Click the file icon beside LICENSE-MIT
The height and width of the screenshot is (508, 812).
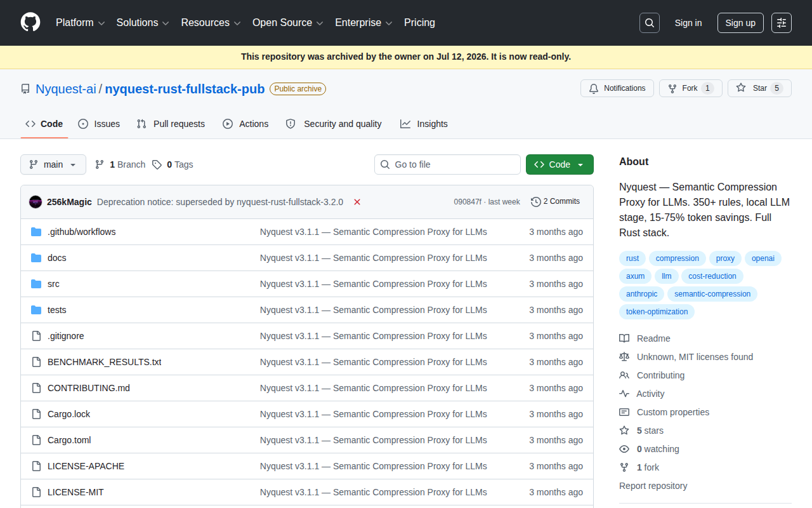pos(36,492)
